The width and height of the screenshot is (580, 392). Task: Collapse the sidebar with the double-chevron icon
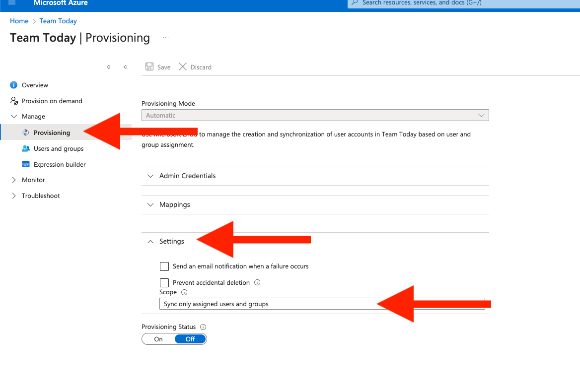pyautogui.click(x=126, y=67)
